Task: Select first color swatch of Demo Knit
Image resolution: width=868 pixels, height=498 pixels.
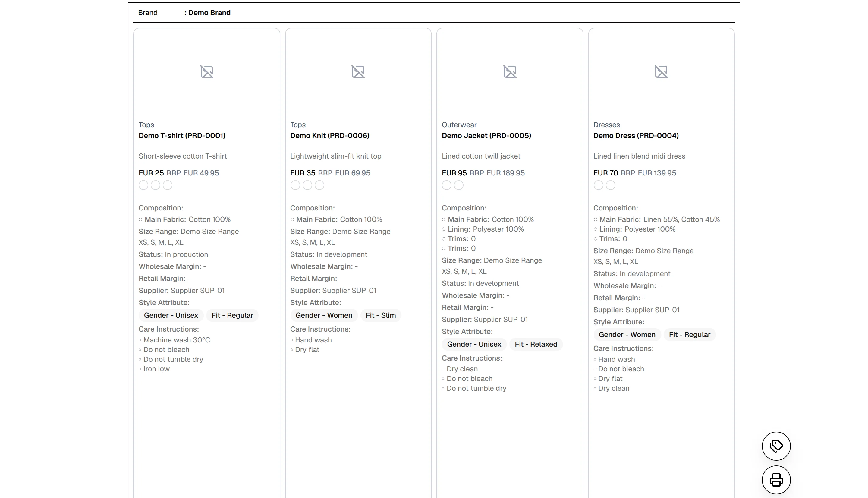Action: point(295,185)
